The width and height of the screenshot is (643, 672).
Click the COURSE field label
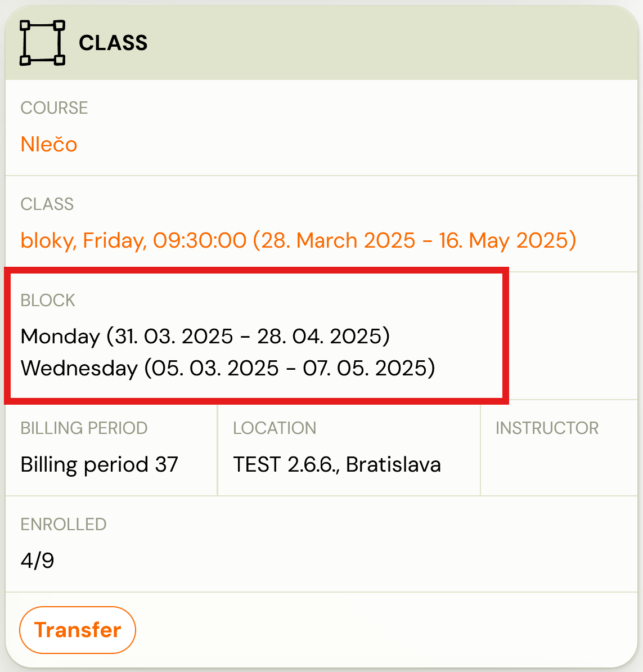(54, 107)
